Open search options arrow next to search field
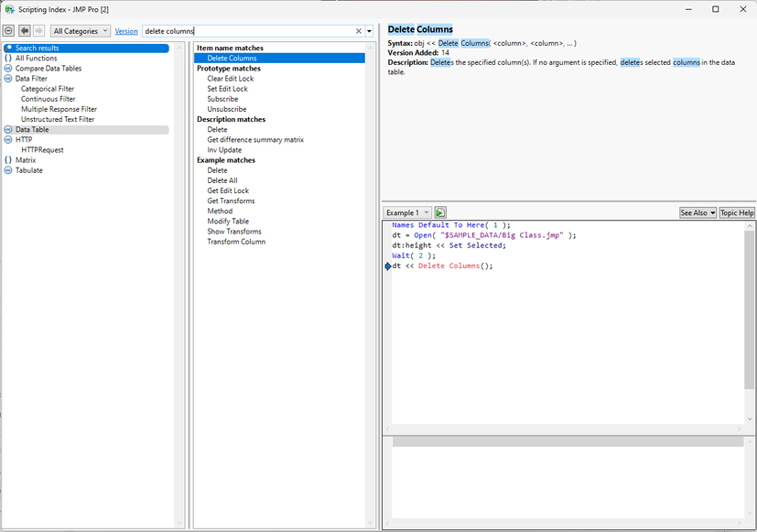Image resolution: width=757 pixels, height=532 pixels. (x=370, y=31)
